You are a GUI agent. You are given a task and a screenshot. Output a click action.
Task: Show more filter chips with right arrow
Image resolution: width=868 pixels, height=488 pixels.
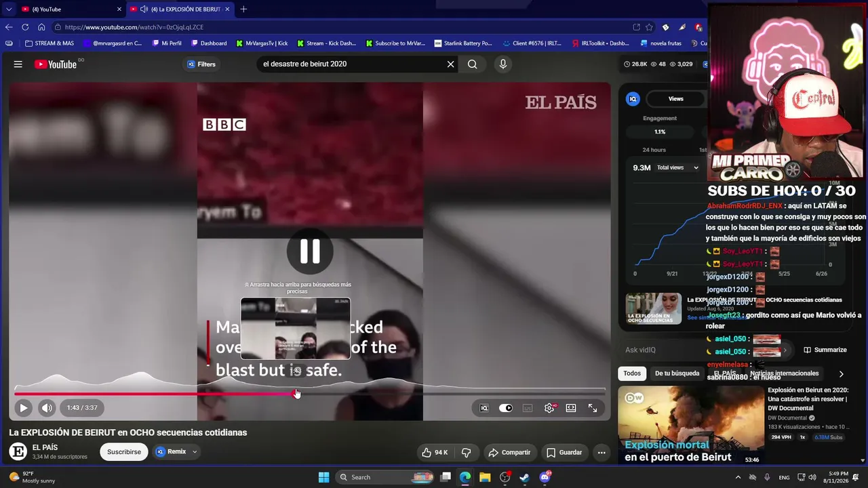click(x=841, y=373)
